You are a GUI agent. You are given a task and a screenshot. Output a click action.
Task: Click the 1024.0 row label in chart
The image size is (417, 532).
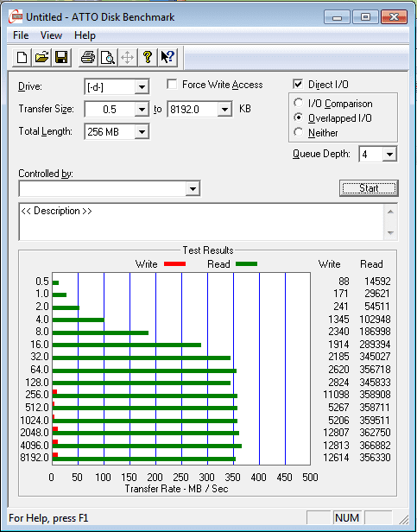[x=35, y=420]
